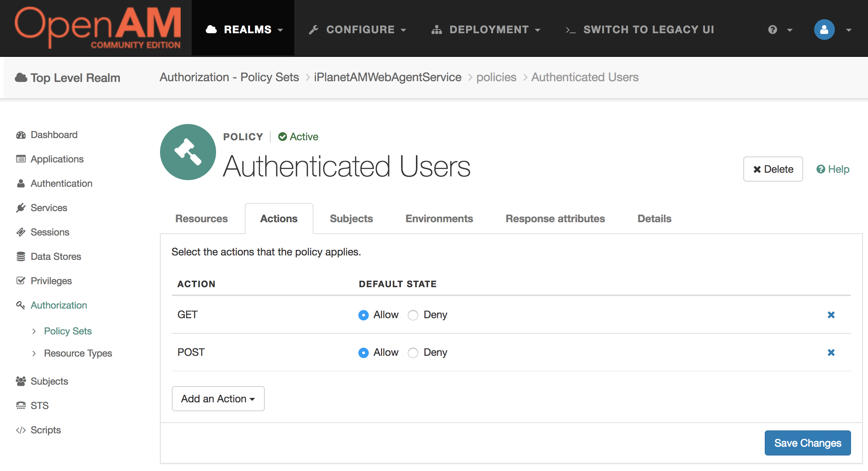Delete the Authenticated Users policy
The width and height of the screenshot is (868, 471).
click(x=773, y=169)
